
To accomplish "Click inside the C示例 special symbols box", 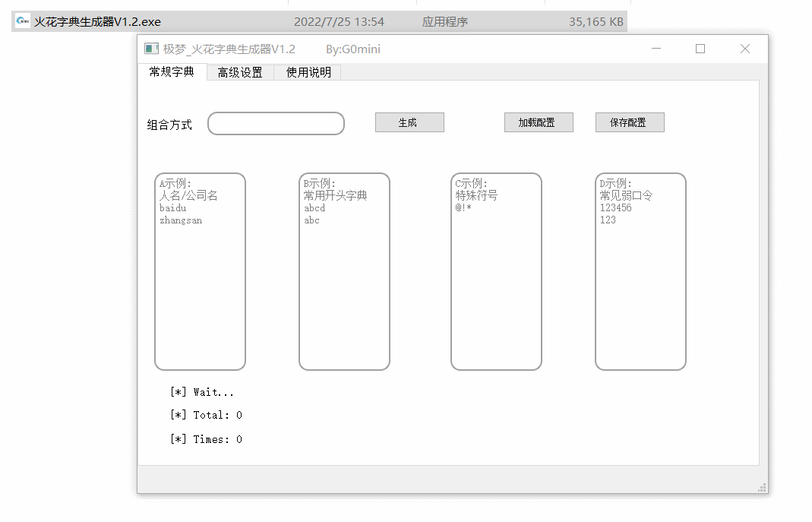I will [496, 289].
